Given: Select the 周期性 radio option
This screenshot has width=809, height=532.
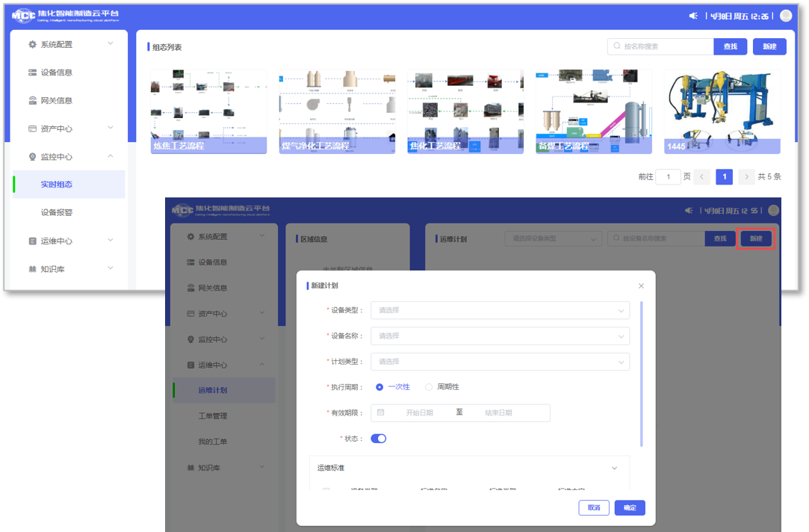Looking at the screenshot, I should coord(429,387).
